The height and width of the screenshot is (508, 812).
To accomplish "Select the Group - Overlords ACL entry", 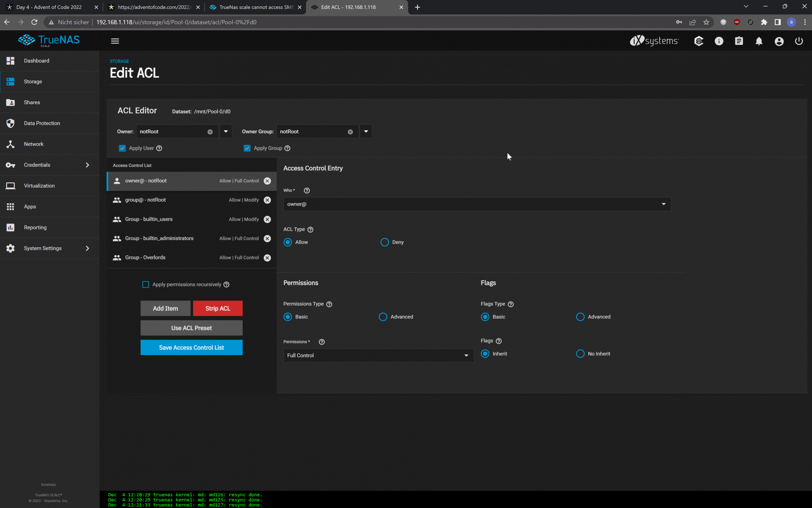I will 191,258.
